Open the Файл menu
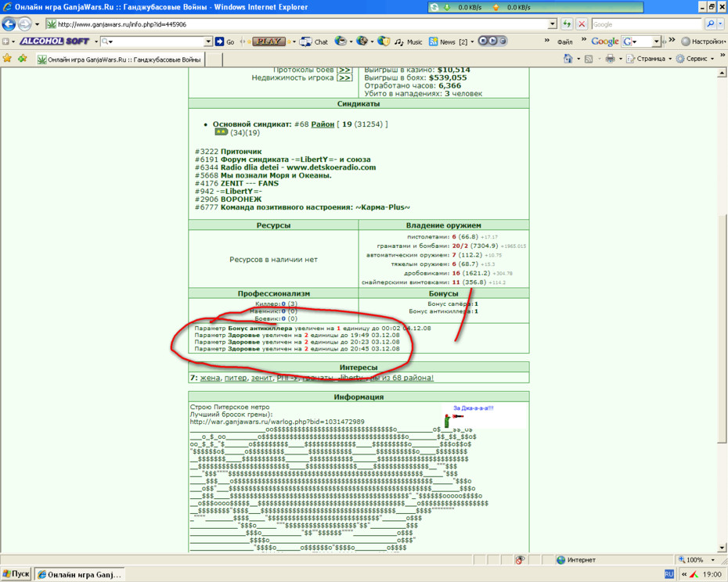This screenshot has width=728, height=582. pyautogui.click(x=564, y=41)
